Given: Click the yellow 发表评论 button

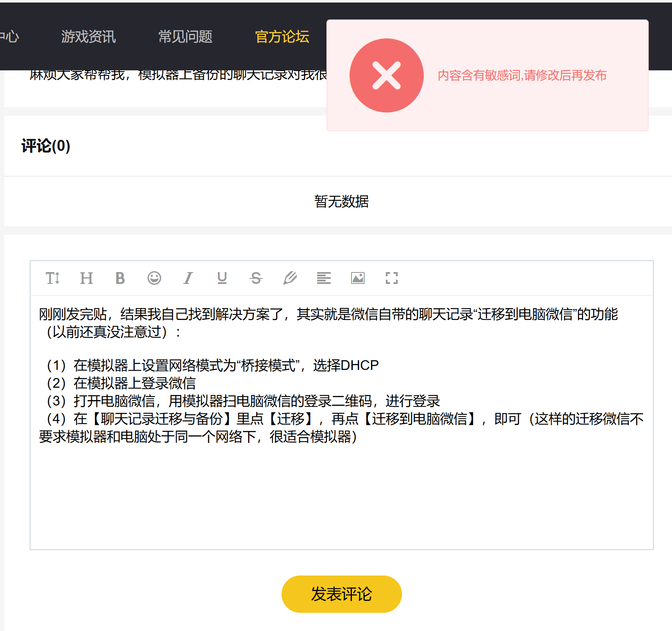Looking at the screenshot, I should click(341, 594).
